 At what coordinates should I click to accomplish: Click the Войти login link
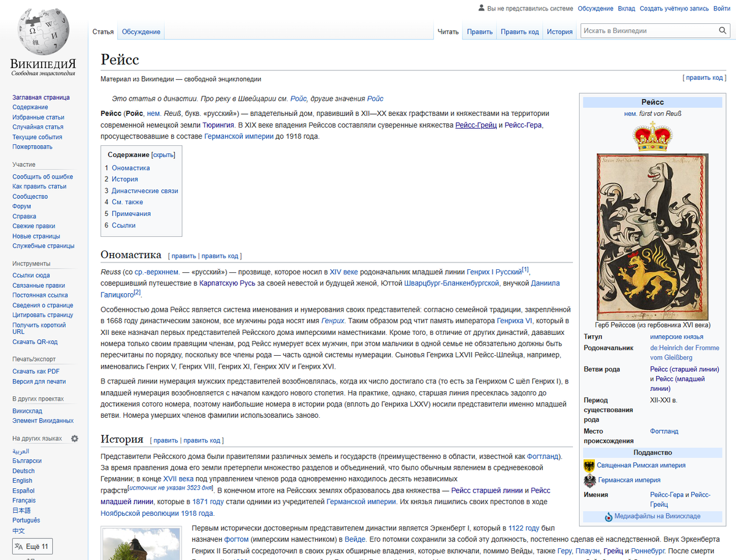click(x=721, y=9)
